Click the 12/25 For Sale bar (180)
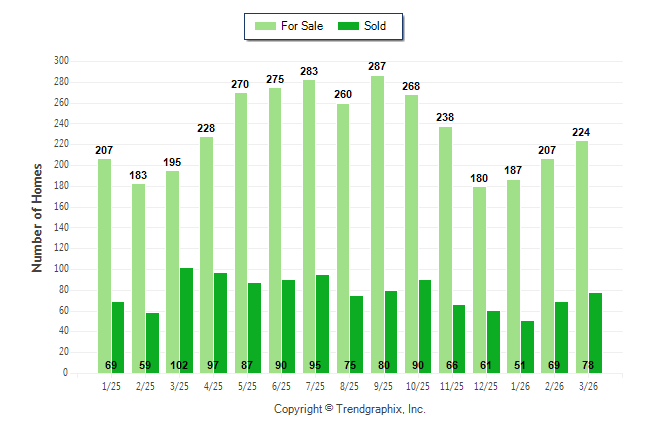 coord(479,280)
